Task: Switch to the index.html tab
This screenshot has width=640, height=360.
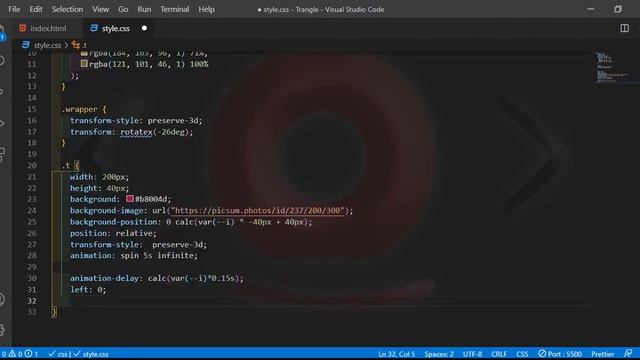Action: click(48, 28)
